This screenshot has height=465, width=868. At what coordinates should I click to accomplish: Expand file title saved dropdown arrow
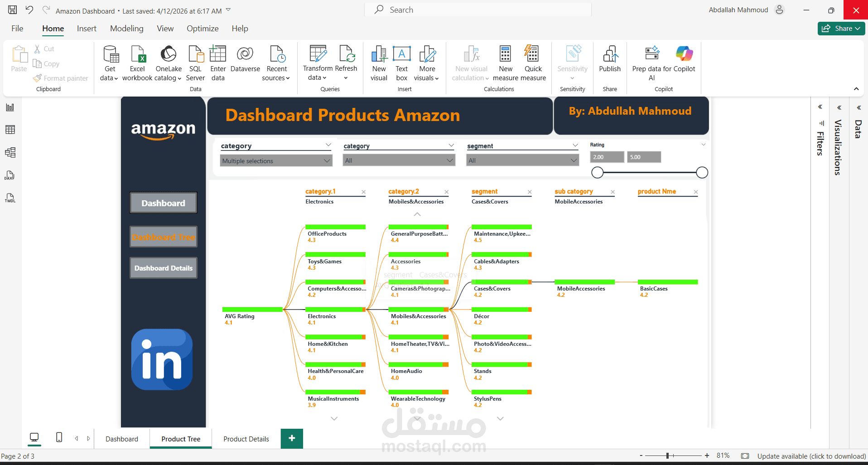click(x=228, y=10)
